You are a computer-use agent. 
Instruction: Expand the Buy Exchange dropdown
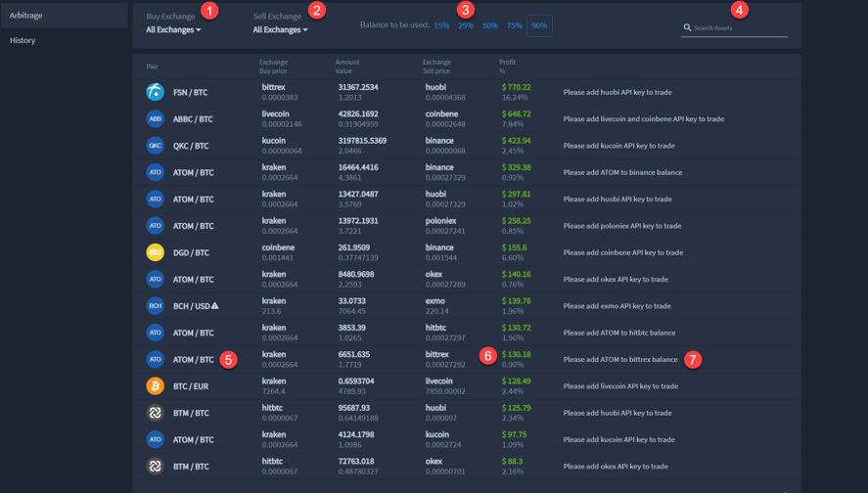[173, 30]
